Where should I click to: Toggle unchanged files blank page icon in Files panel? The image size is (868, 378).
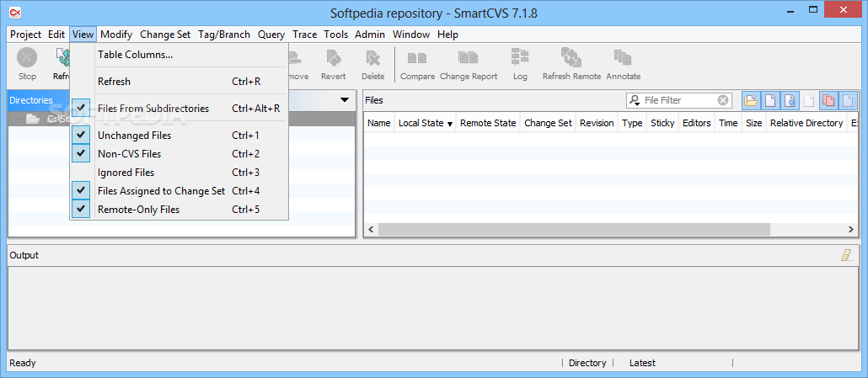tap(770, 100)
